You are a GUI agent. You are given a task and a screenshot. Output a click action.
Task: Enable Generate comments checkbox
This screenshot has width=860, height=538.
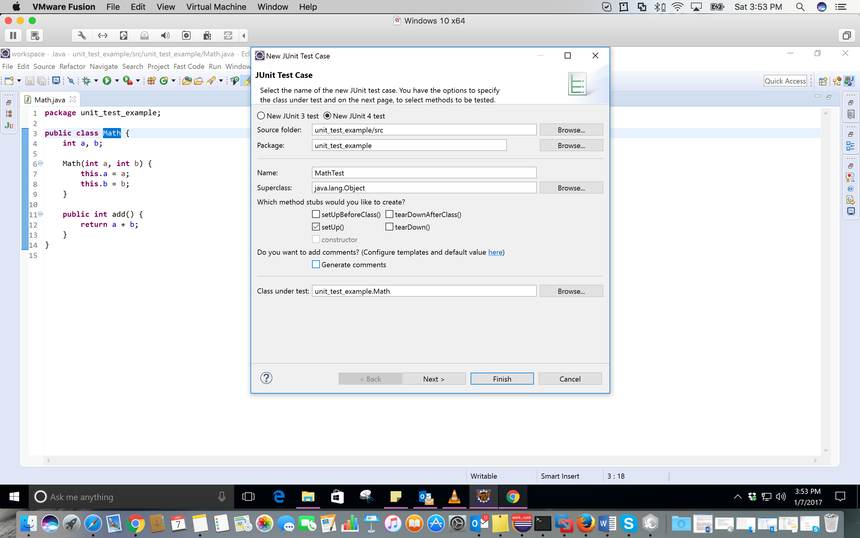(316, 265)
